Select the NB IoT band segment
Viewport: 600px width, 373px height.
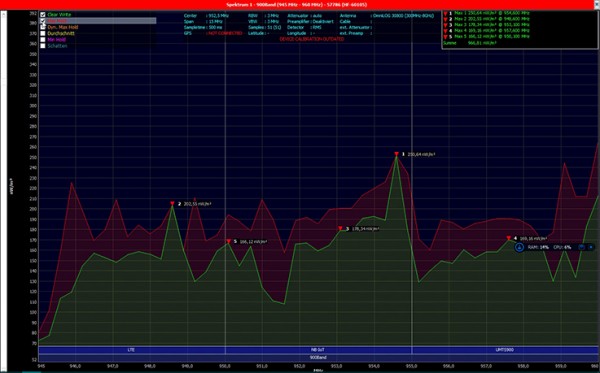coord(318,350)
